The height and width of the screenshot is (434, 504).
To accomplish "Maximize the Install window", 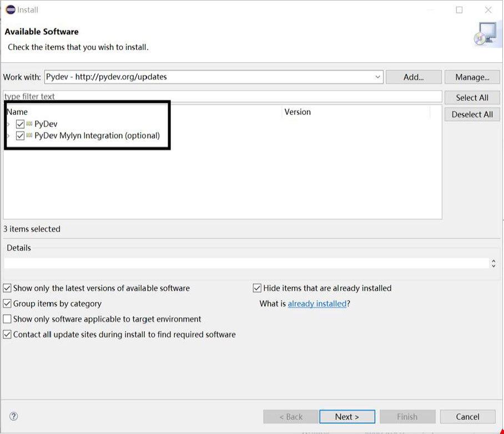I will (x=460, y=10).
